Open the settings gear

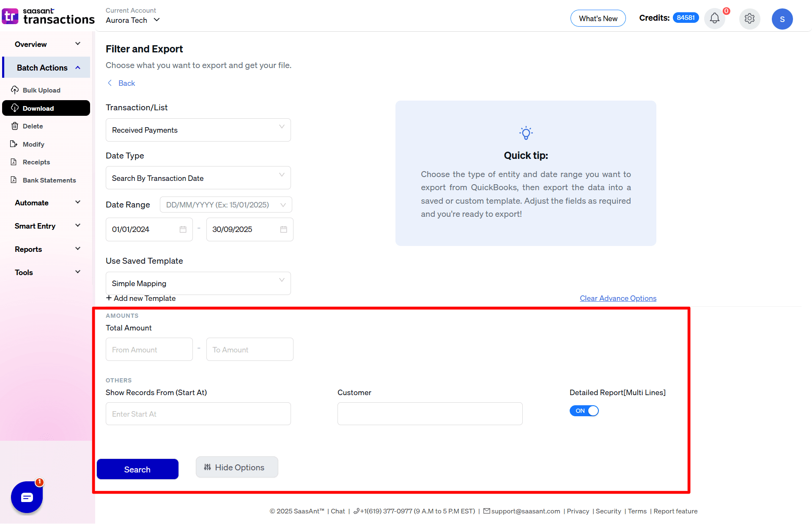[749, 19]
